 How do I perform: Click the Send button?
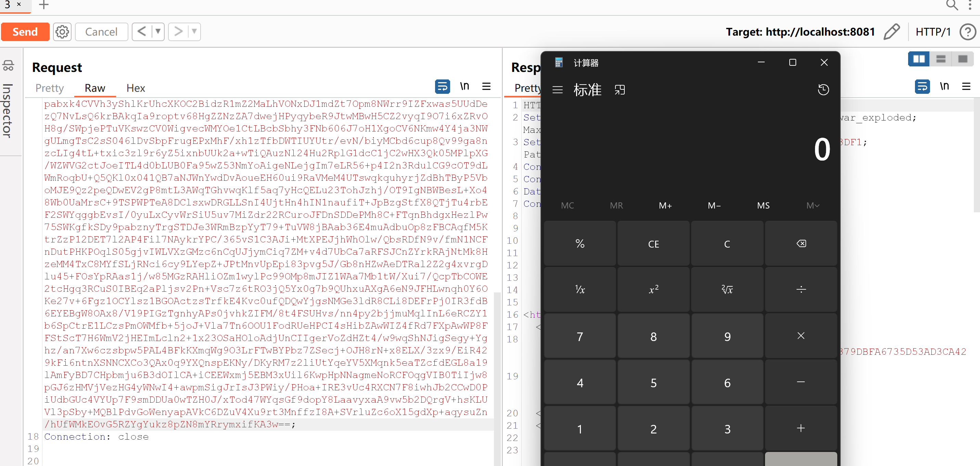tap(25, 32)
